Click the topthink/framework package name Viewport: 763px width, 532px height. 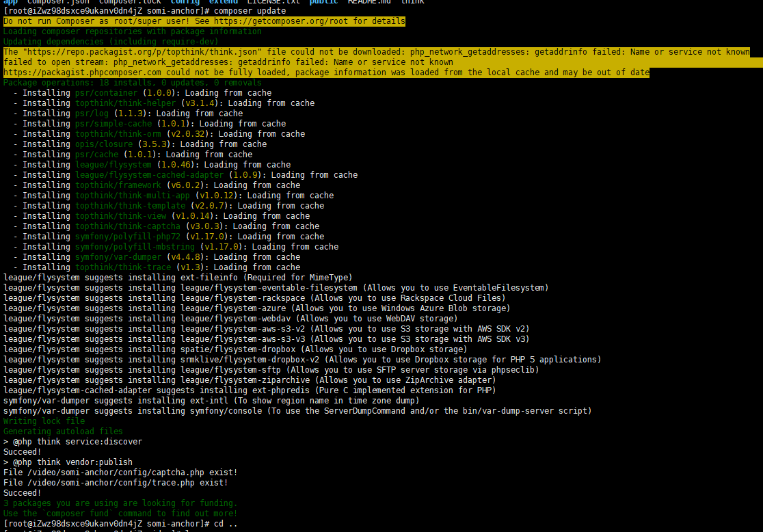coord(118,185)
